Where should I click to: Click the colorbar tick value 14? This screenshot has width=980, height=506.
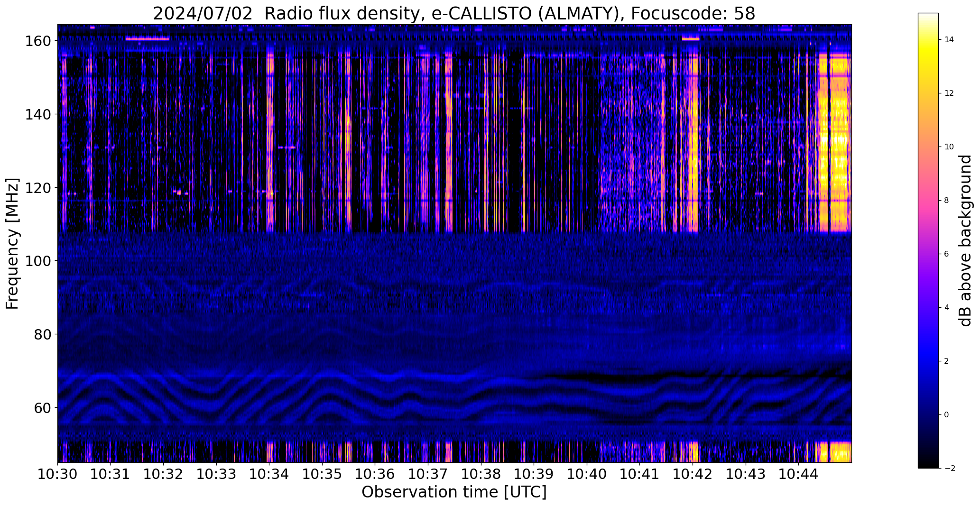point(949,40)
